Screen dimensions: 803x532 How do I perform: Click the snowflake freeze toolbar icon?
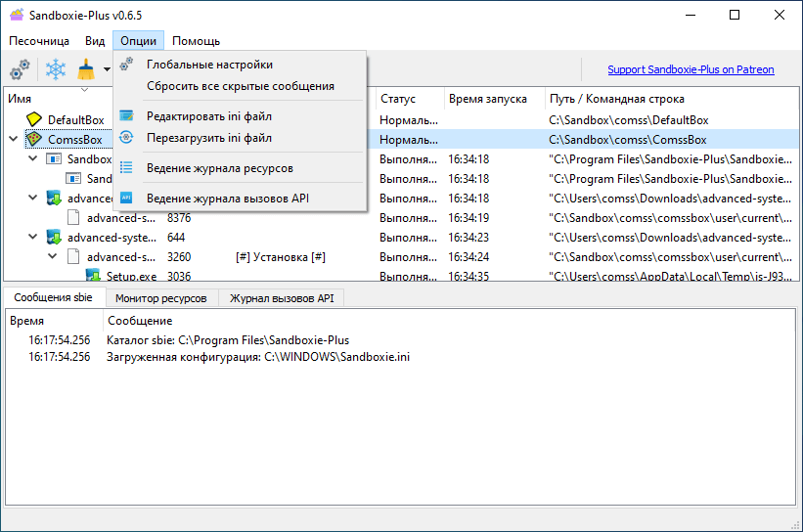pos(56,70)
